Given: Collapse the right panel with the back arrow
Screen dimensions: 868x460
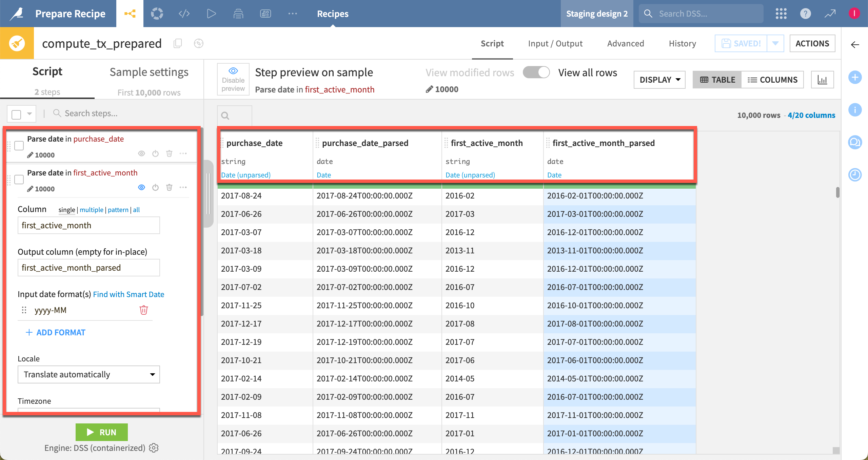Looking at the screenshot, I should click(x=855, y=45).
